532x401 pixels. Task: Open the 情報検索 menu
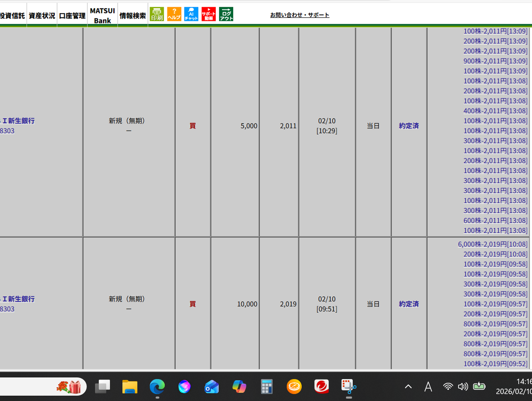[133, 16]
